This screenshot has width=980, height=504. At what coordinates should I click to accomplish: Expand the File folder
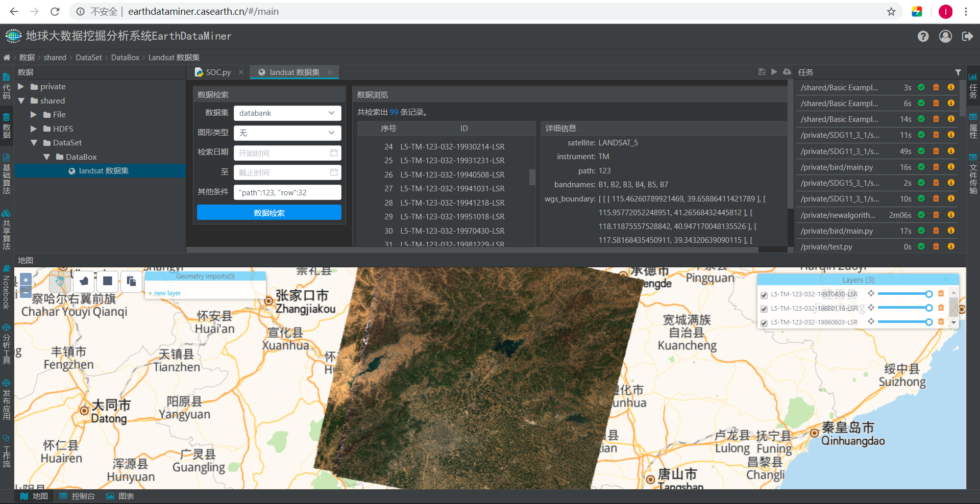34,115
